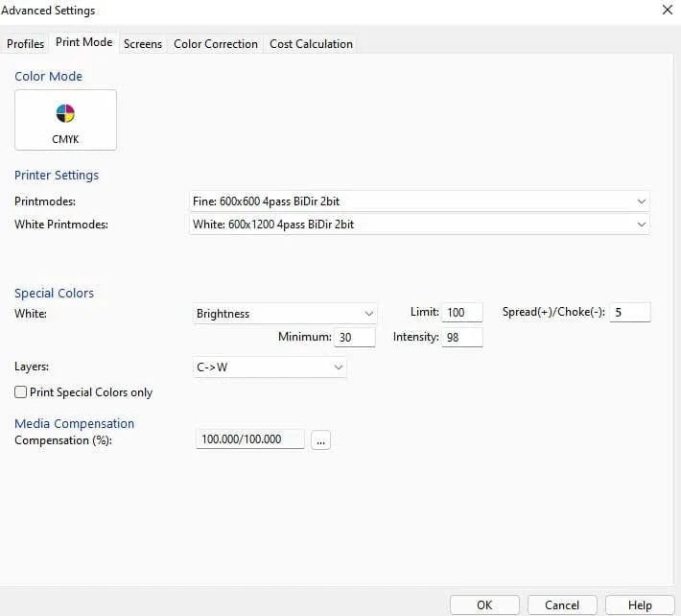Close the Advanced Settings dialog
This screenshot has width=681, height=616.
pos(667,11)
